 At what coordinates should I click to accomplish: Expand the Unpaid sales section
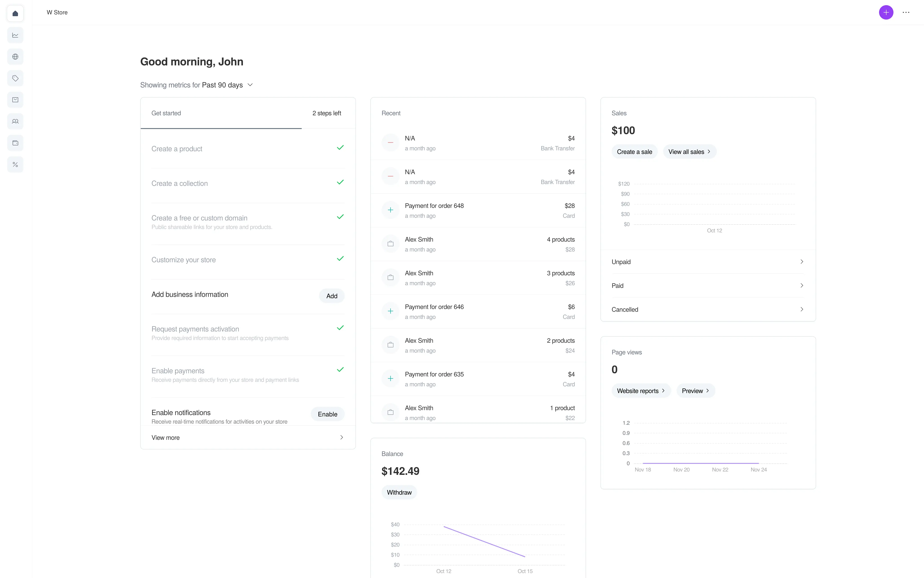click(x=708, y=262)
